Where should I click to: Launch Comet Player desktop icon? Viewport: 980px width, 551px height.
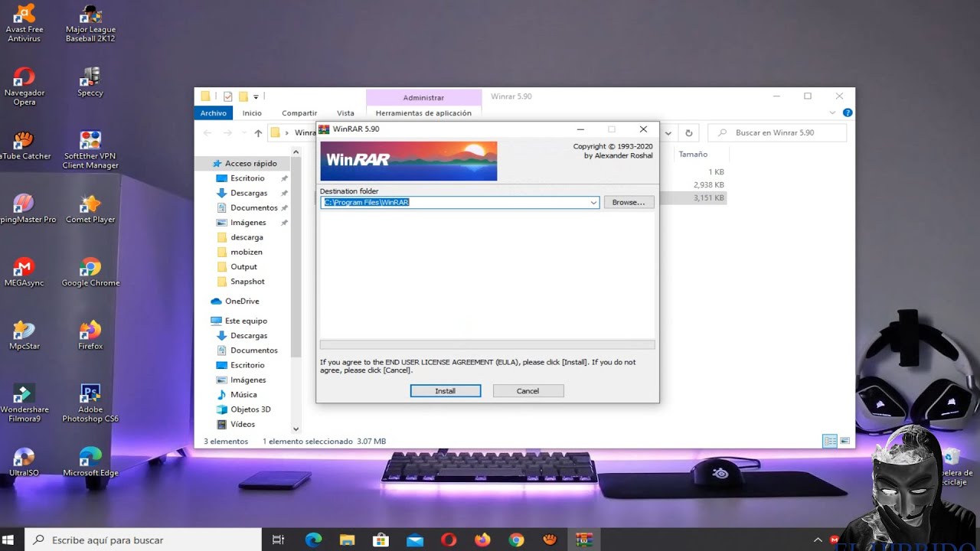(90, 209)
